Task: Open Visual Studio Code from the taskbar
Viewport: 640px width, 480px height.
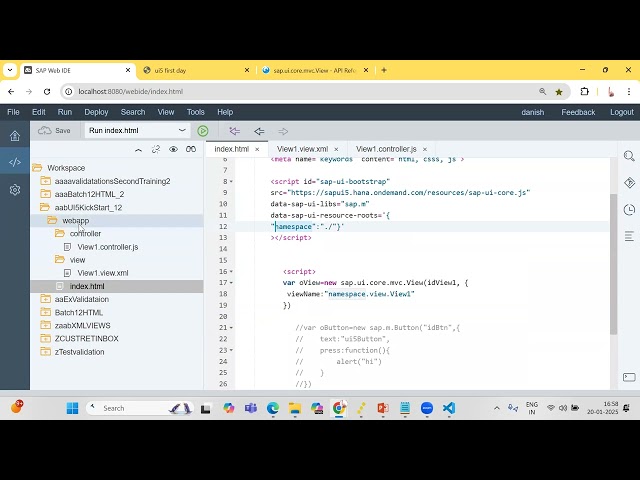Action: 449,408
